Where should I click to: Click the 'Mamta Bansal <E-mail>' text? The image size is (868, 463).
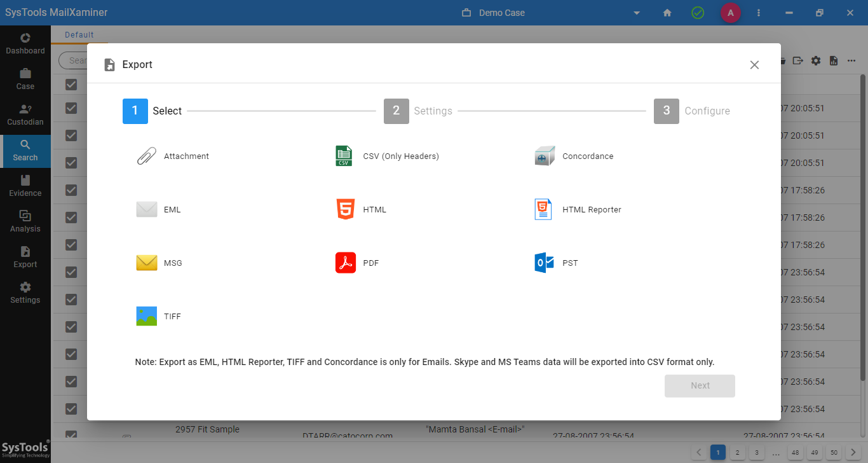pyautogui.click(x=475, y=429)
